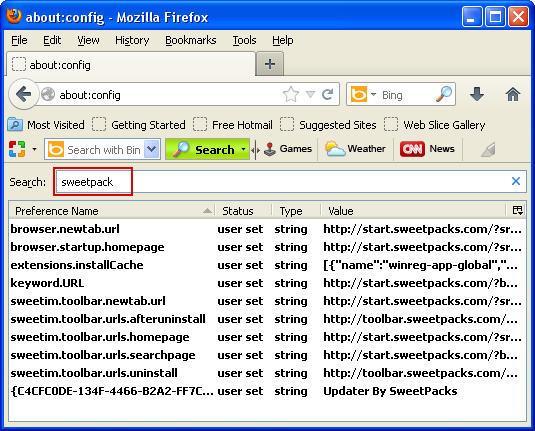Click the Bing search engine icon
Image resolution: width=535 pixels, height=431 pixels.
click(x=359, y=94)
